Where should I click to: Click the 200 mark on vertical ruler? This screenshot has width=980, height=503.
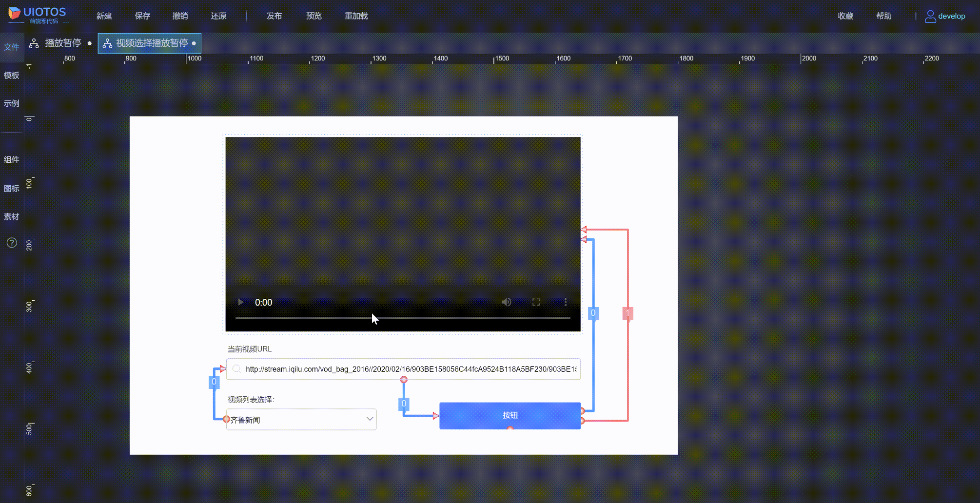coord(29,245)
